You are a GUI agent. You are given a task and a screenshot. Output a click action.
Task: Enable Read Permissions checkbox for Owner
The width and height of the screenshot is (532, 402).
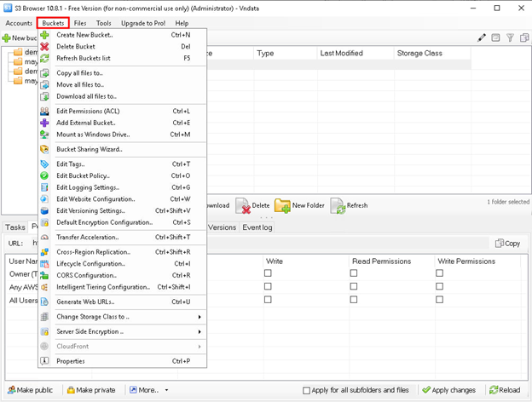click(x=354, y=273)
